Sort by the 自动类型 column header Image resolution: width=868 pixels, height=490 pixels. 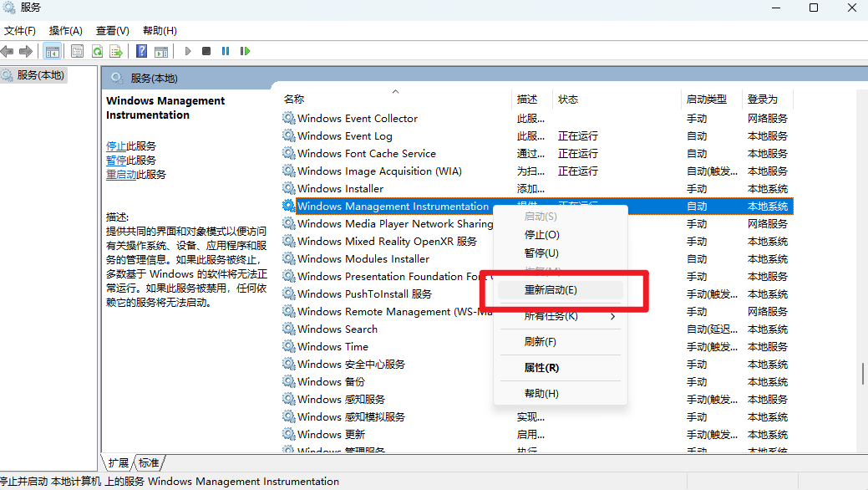(x=711, y=100)
